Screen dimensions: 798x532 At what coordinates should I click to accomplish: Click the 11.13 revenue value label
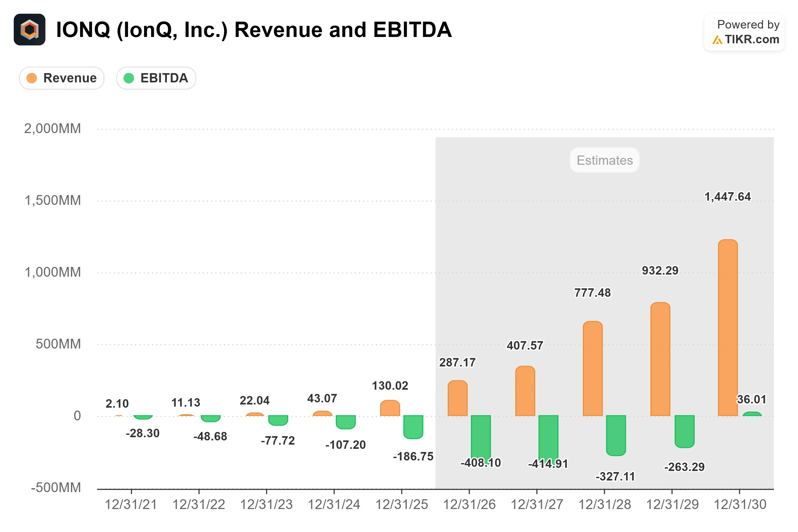[186, 403]
